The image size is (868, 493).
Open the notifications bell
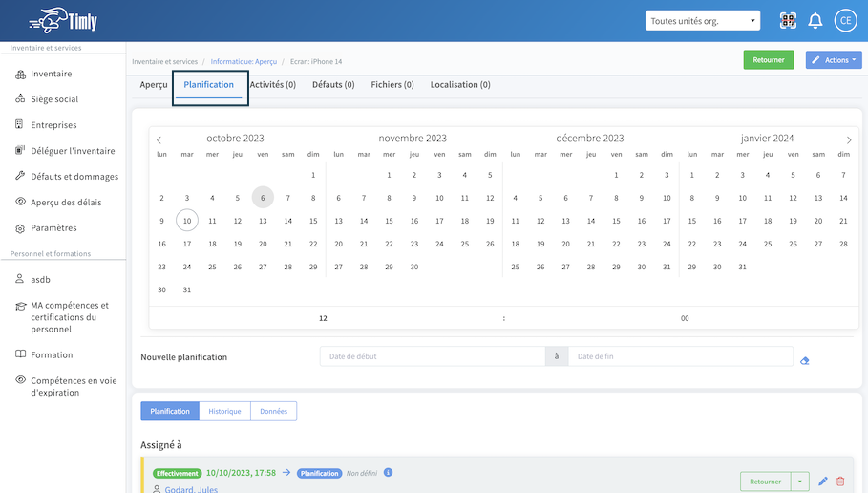coord(815,21)
